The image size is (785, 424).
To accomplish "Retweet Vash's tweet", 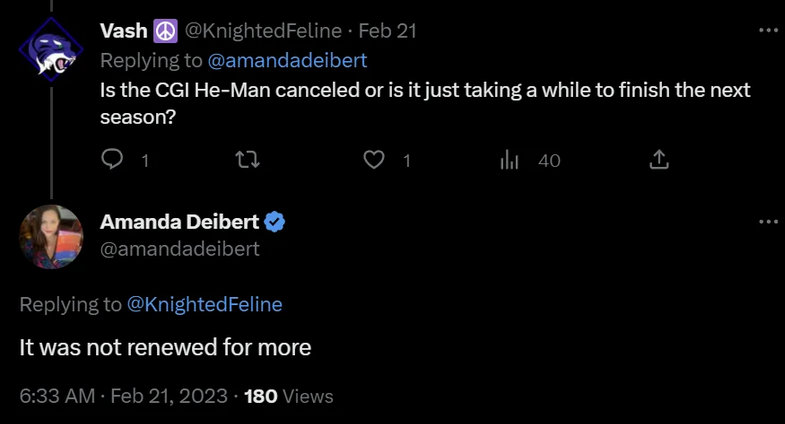I will [x=244, y=160].
